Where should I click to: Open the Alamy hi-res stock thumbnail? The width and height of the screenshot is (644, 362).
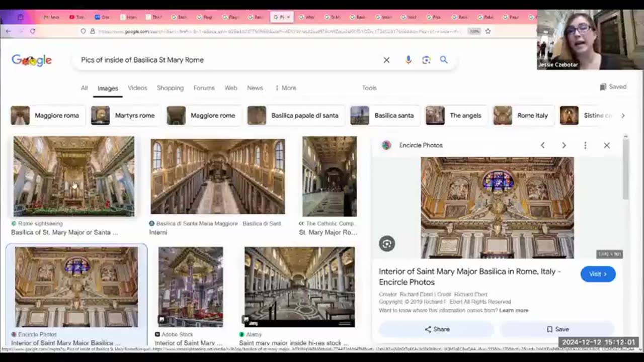click(x=300, y=287)
